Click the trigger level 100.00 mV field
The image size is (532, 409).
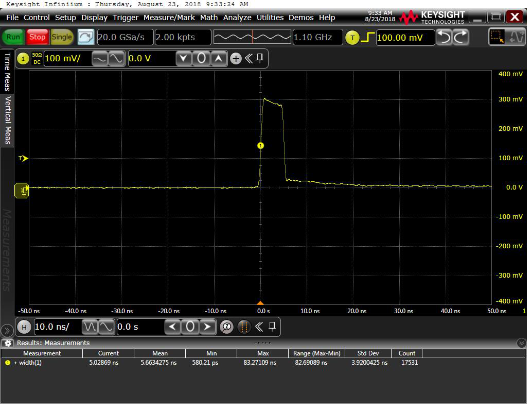click(405, 38)
